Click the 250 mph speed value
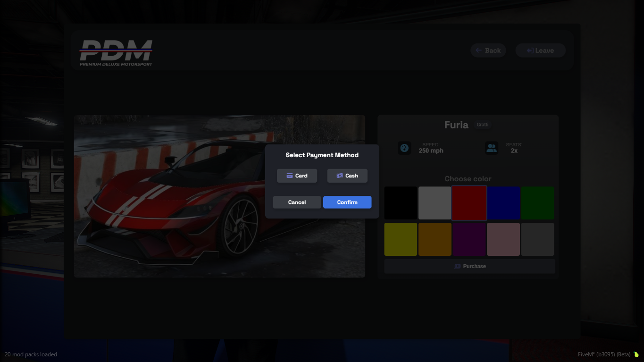644x362 pixels. [x=431, y=151]
